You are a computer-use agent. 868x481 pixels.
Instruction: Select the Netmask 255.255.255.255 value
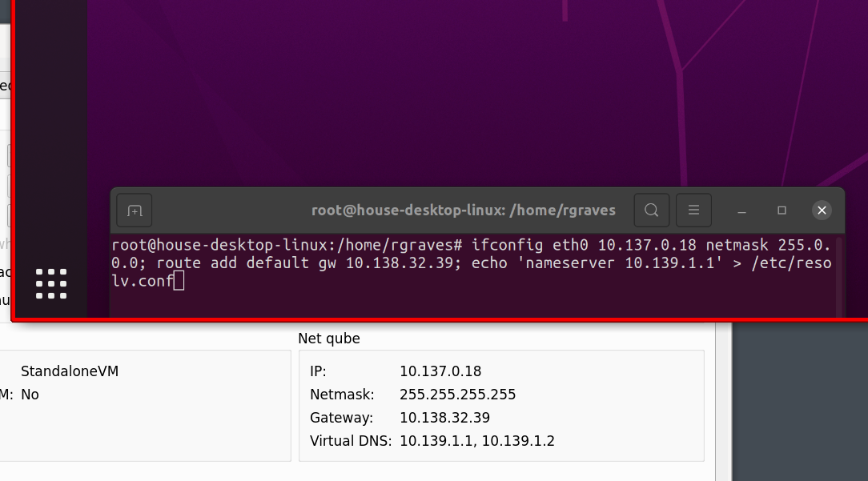pyautogui.click(x=457, y=395)
